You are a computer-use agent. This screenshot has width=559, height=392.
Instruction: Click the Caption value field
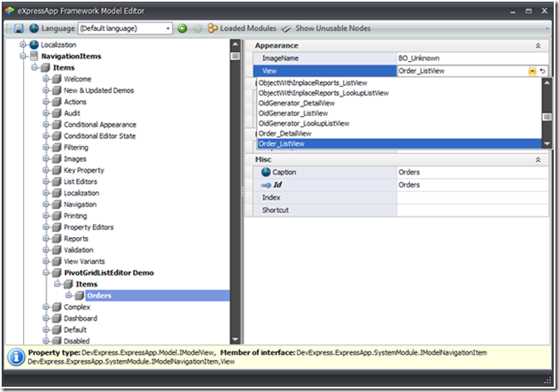tap(472, 172)
